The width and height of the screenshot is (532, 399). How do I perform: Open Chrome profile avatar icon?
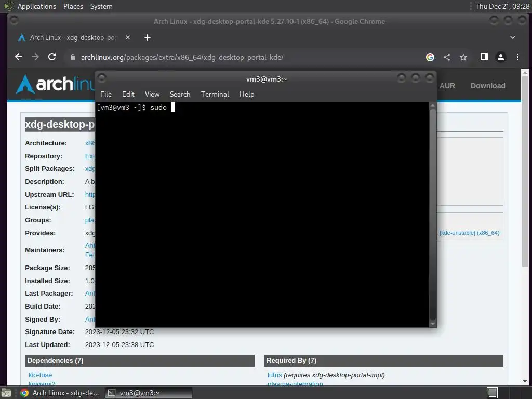coord(501,57)
